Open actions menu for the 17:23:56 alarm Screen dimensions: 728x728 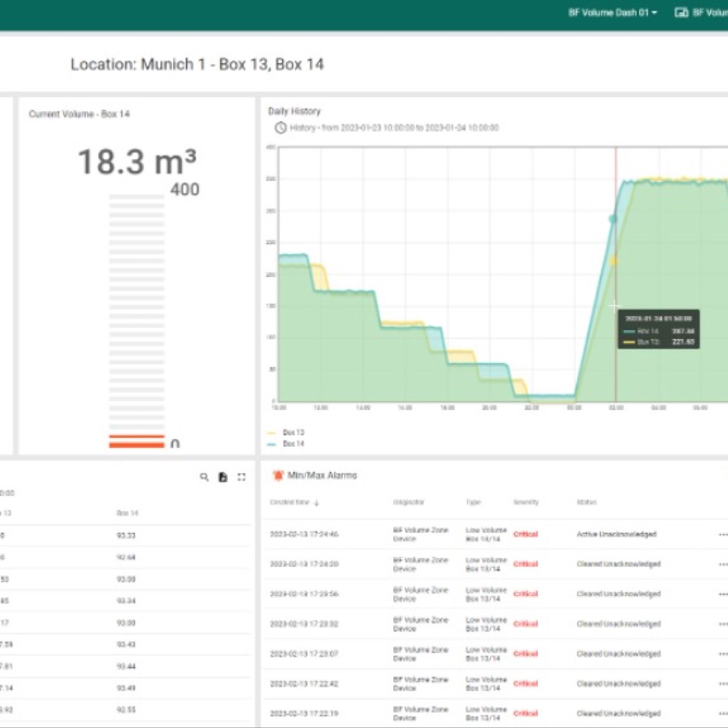click(x=723, y=594)
